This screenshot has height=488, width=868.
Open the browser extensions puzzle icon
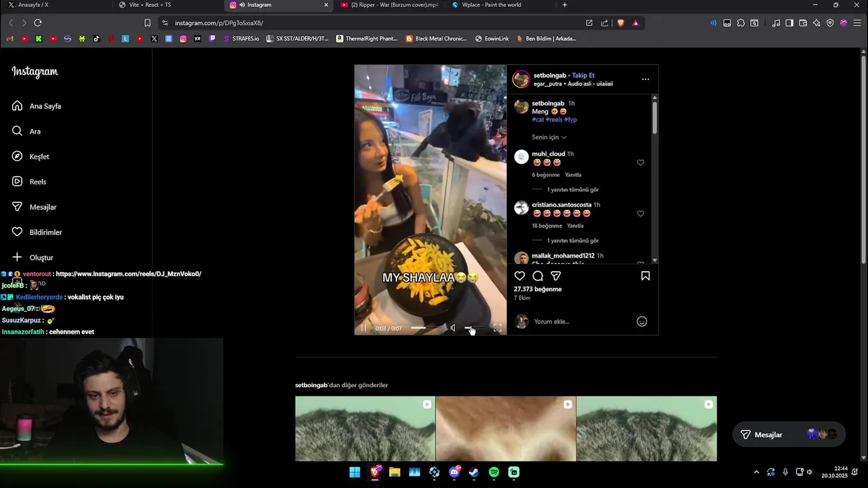pyautogui.click(x=741, y=23)
